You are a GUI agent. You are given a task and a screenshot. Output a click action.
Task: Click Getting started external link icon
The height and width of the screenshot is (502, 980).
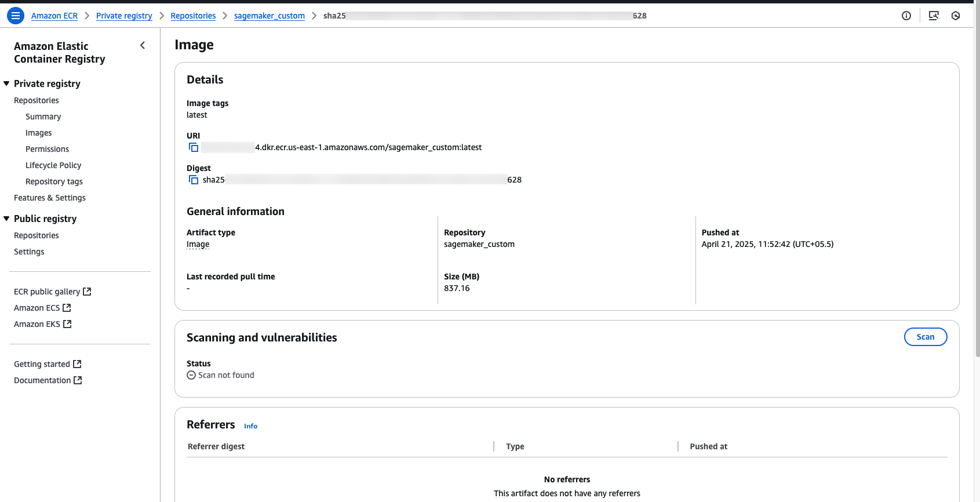77,364
